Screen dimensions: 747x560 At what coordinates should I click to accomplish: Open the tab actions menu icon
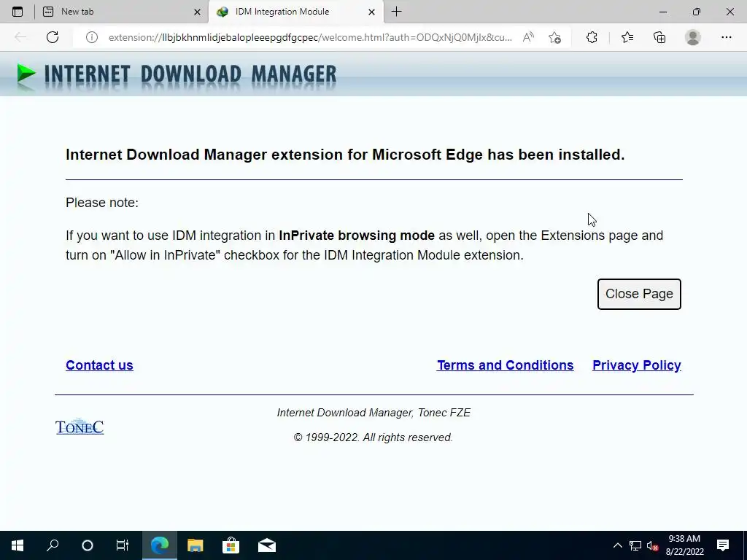(x=18, y=12)
